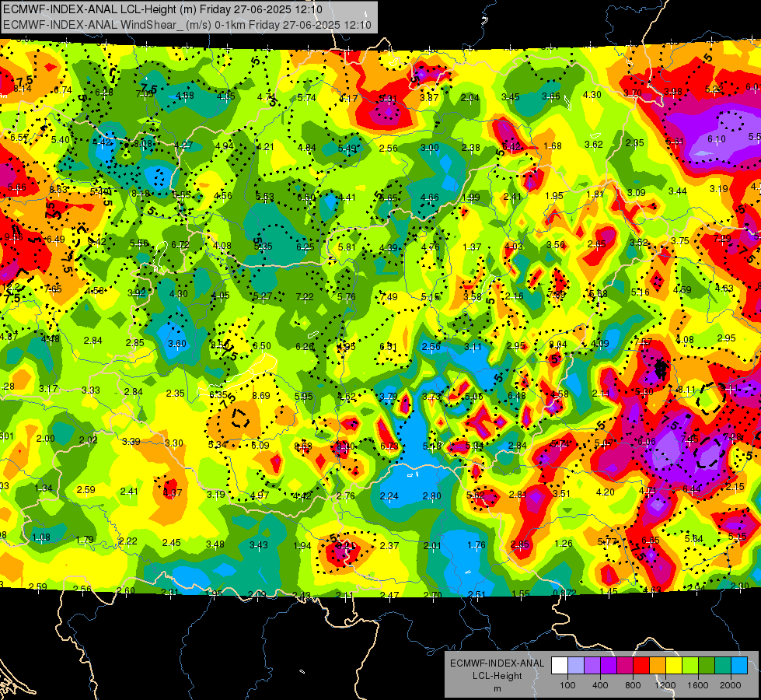Click the grid value 1.08
Screen dimensions: 761x700
(x=41, y=537)
